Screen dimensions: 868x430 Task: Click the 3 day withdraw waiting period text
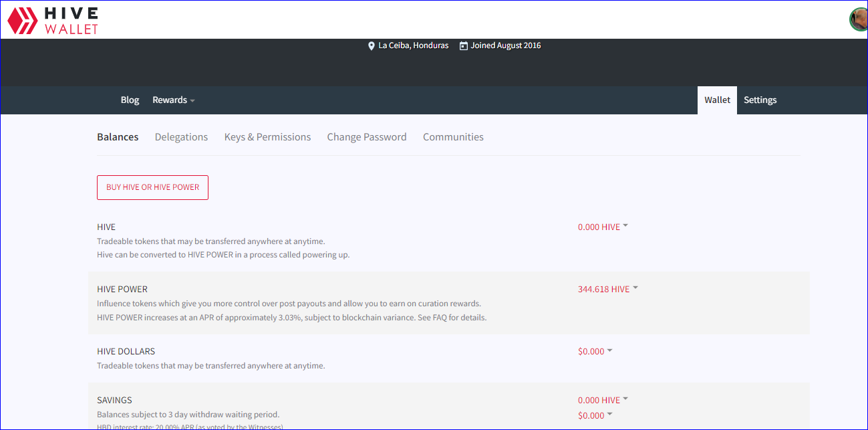click(188, 415)
